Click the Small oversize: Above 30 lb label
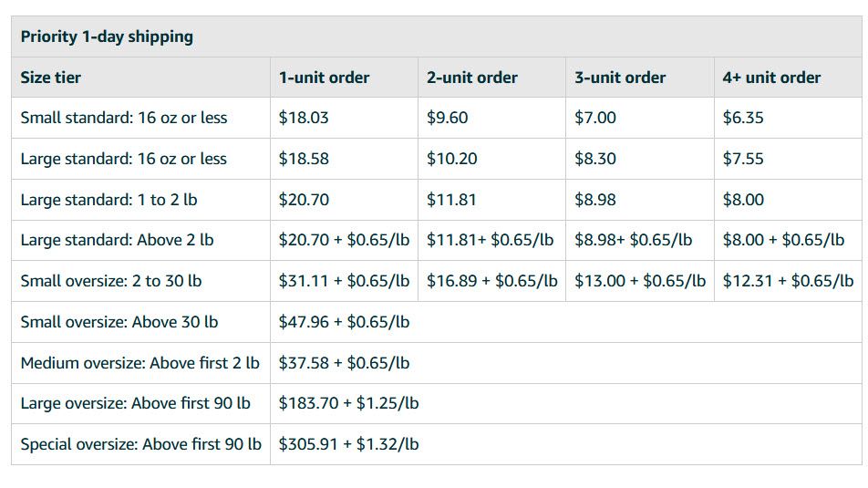This screenshot has width=868, height=488. [119, 322]
